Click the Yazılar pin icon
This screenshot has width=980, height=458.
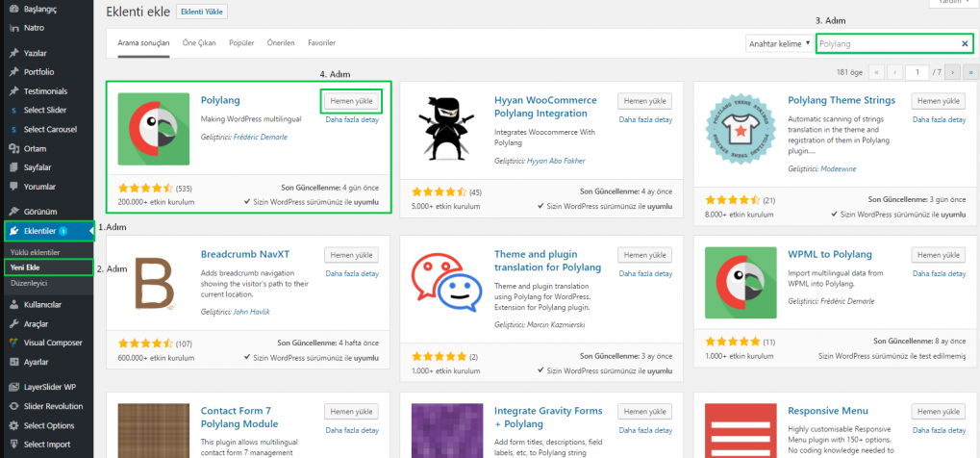(13, 53)
